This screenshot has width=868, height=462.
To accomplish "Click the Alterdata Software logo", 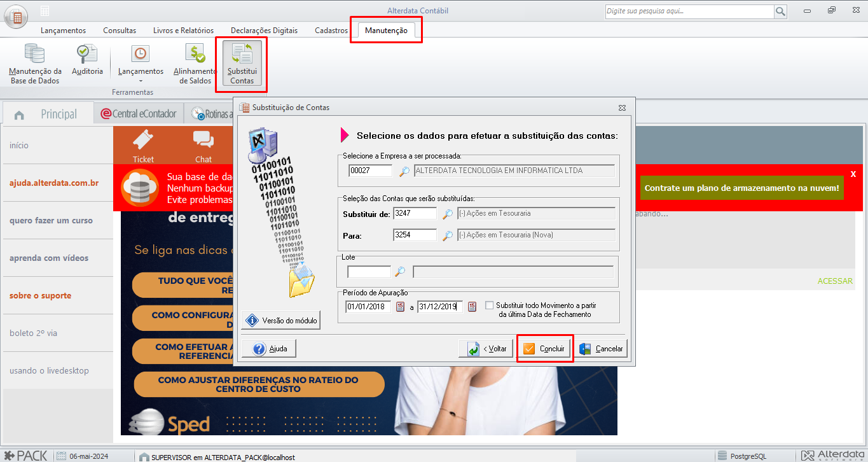I will tap(832, 456).
